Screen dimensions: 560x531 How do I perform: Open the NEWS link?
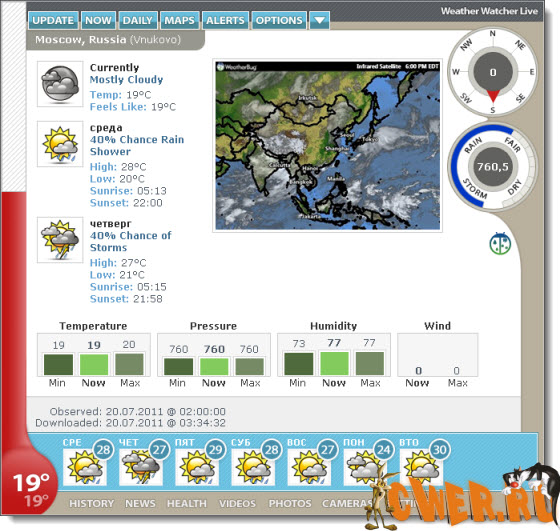[140, 504]
